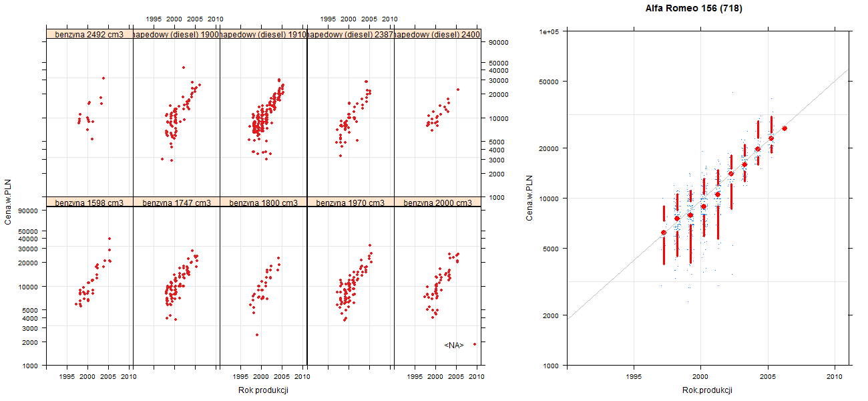Click the benzyna 1970 cm3 strip label
This screenshot has height=401, width=868.
pyautogui.click(x=351, y=202)
